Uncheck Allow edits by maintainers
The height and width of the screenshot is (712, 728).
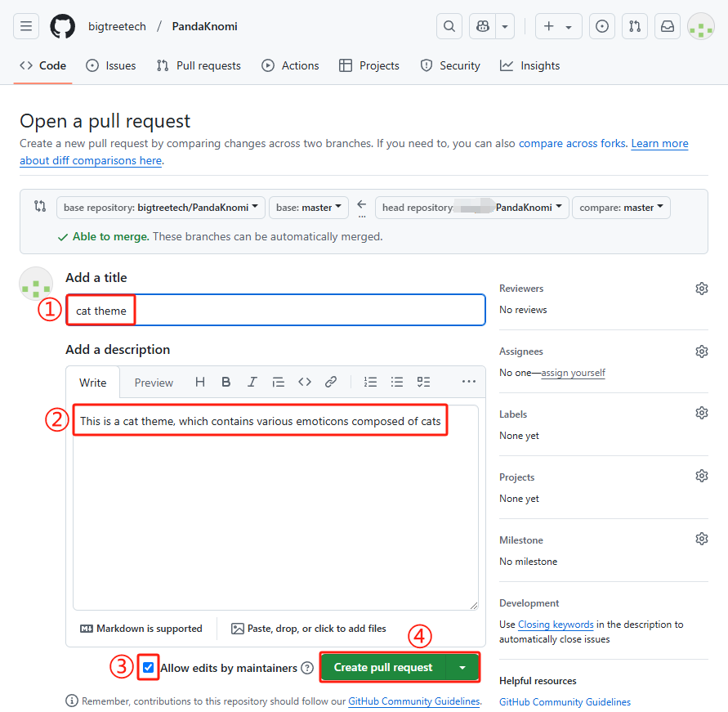(x=148, y=668)
